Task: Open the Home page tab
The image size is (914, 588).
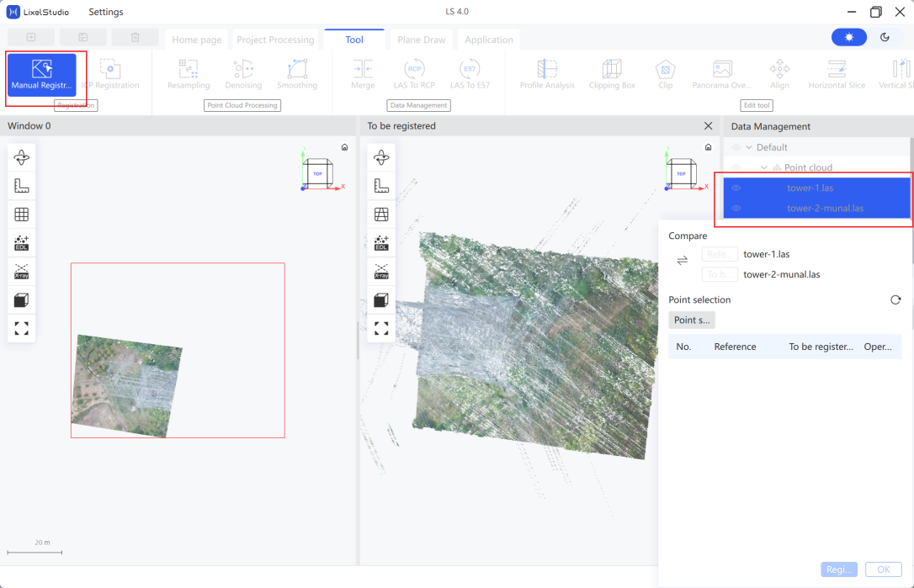Action: (196, 40)
